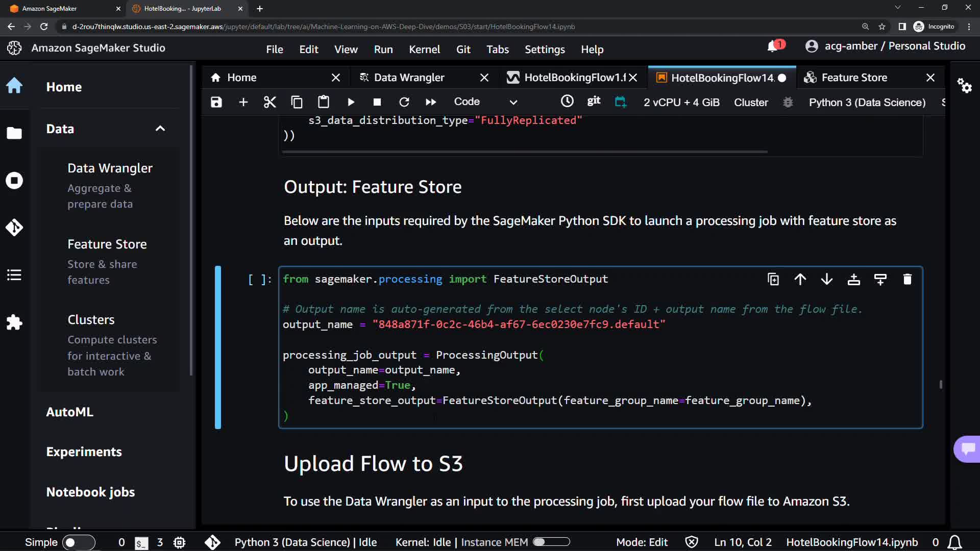Open the Kernel menu
Screen dimensions: 980x551
(424, 49)
